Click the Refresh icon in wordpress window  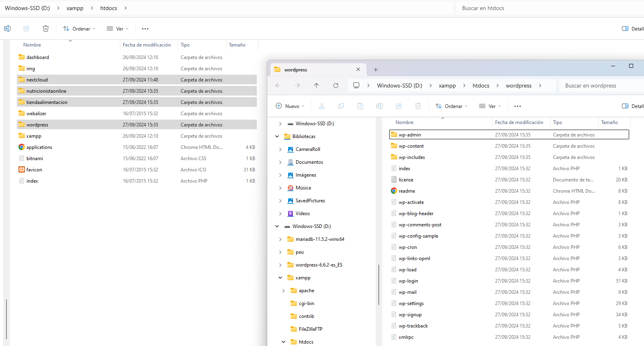[336, 85]
